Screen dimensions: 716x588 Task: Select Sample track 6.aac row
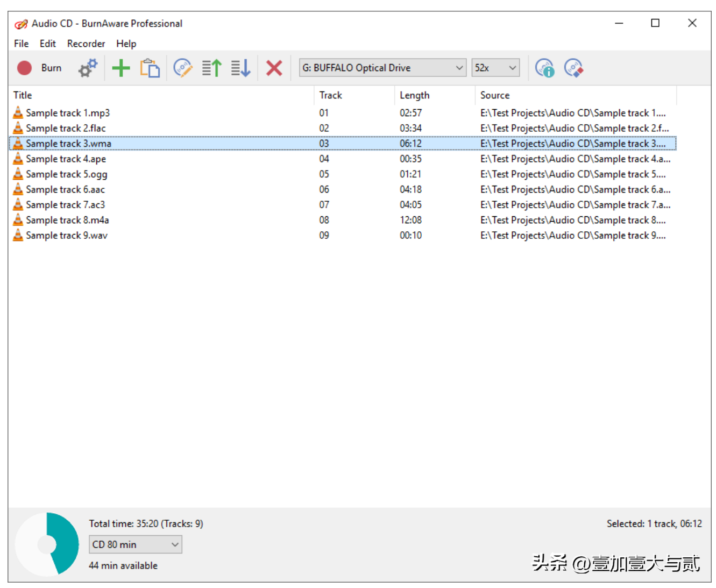[x=343, y=189]
